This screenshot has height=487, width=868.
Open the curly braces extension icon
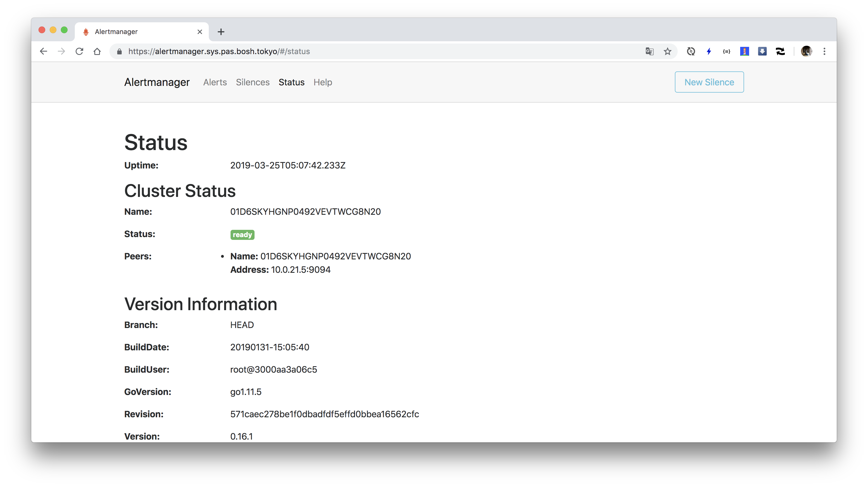point(726,51)
